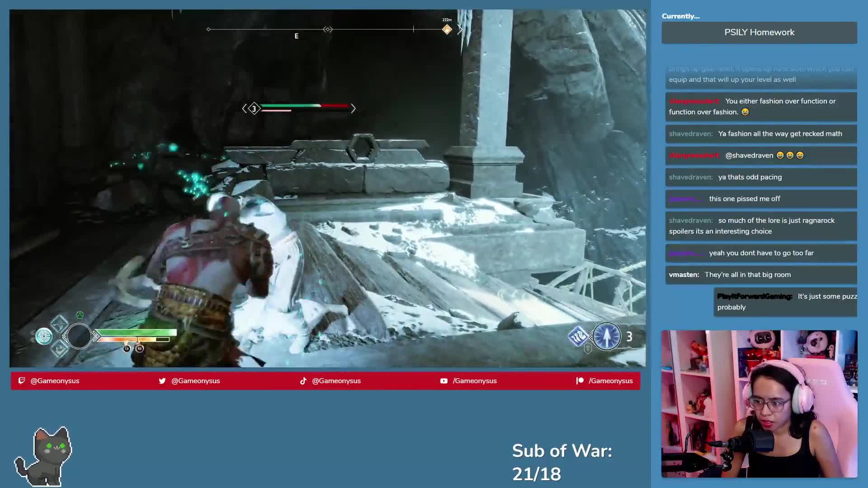Open the Twitter @Gameonysus link

[189, 381]
